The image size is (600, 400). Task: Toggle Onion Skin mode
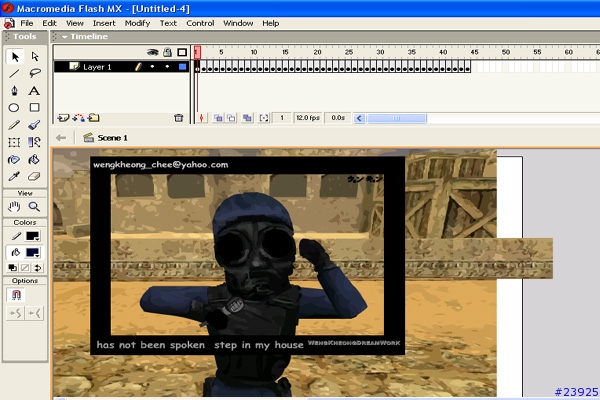click(218, 118)
